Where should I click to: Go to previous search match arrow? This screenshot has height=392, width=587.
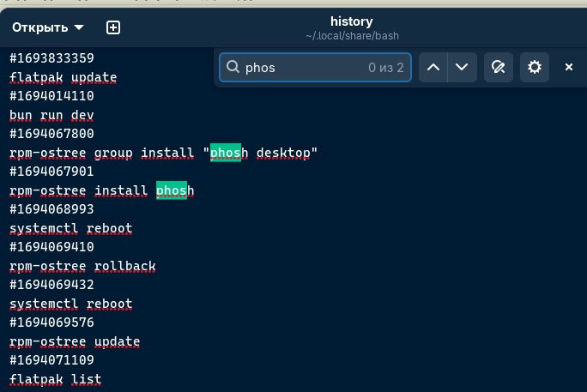point(433,67)
